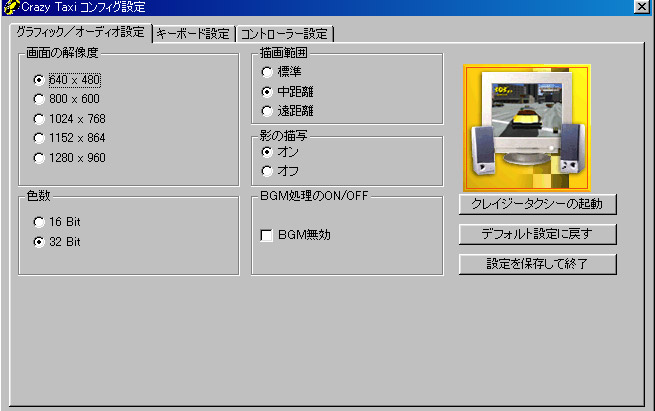Click the Crazy Taxi monitor preview image
The width and height of the screenshot is (655, 411).
click(x=527, y=127)
